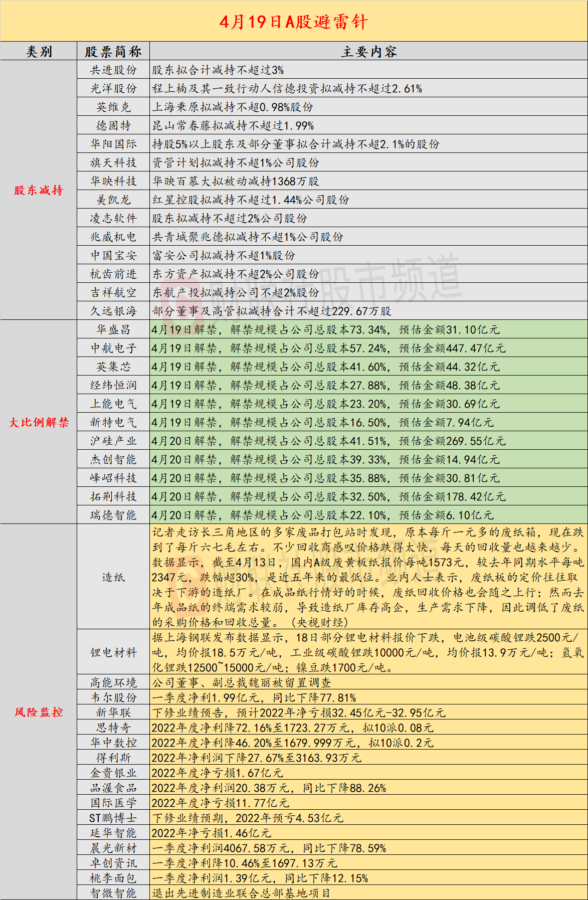
Task: Select the stock name 华中数控
Action: point(113,743)
